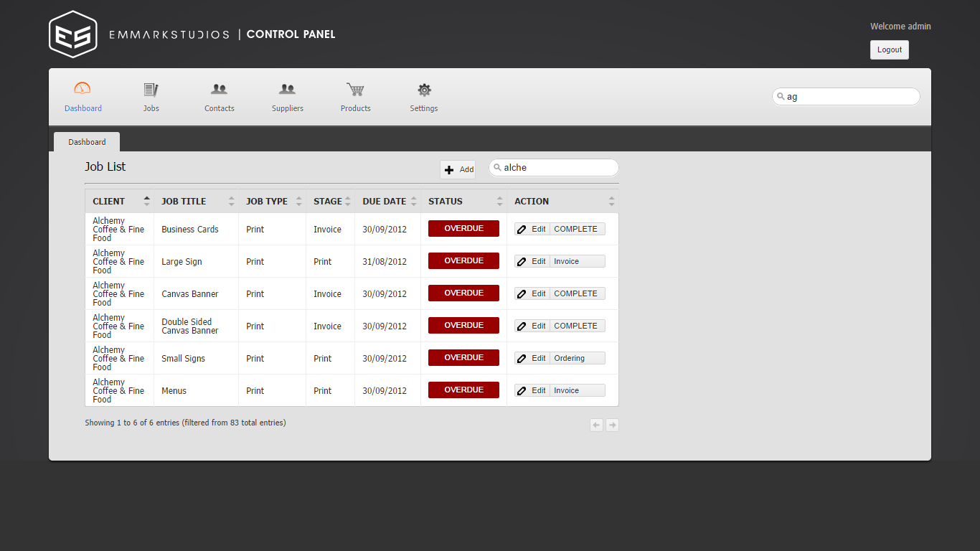Open the Products shopping cart icon

[355, 90]
